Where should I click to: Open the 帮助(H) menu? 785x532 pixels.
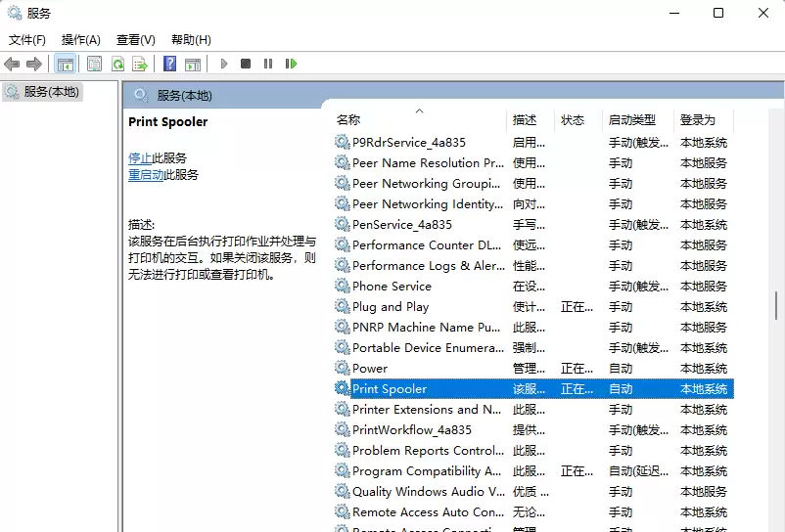pyautogui.click(x=191, y=40)
